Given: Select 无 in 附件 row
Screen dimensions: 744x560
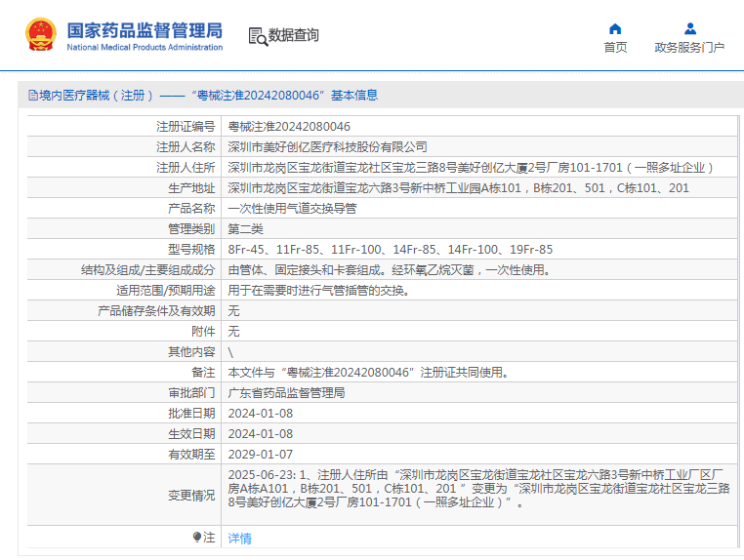Looking at the screenshot, I should [x=234, y=331].
